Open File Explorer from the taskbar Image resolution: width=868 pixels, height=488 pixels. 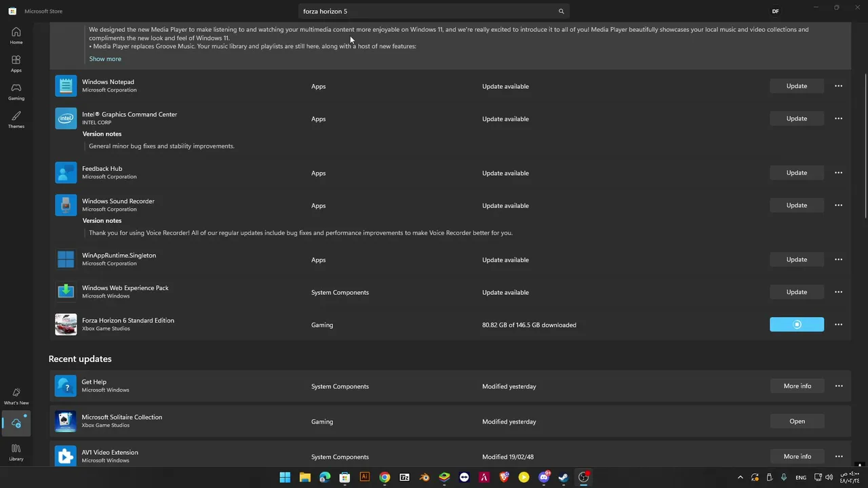[x=305, y=477]
